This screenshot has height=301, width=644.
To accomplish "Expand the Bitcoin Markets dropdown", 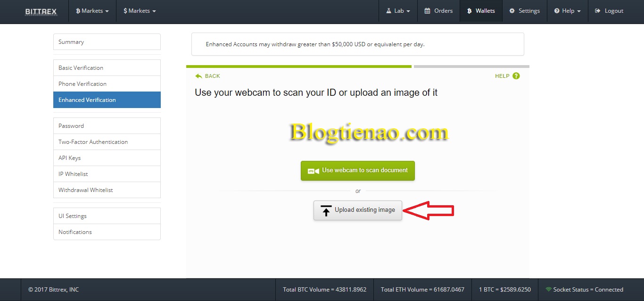I will click(92, 11).
